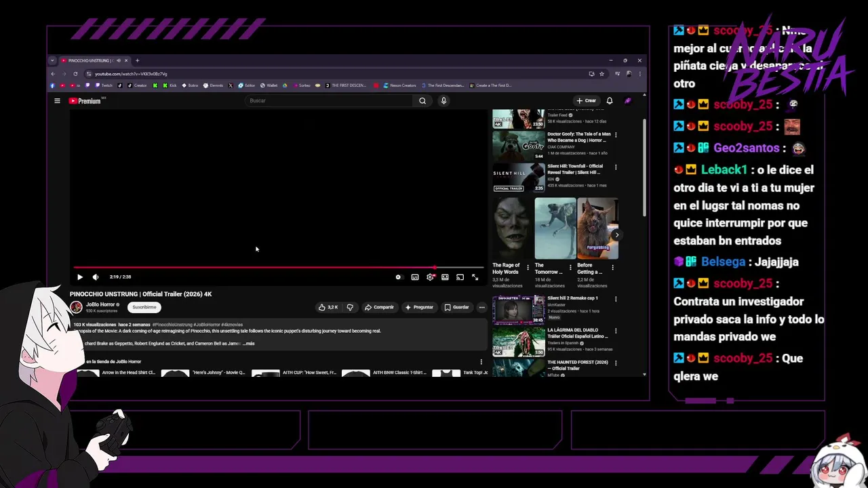The height and width of the screenshot is (488, 868).
Task: Create content with Crear button
Action: tap(586, 101)
